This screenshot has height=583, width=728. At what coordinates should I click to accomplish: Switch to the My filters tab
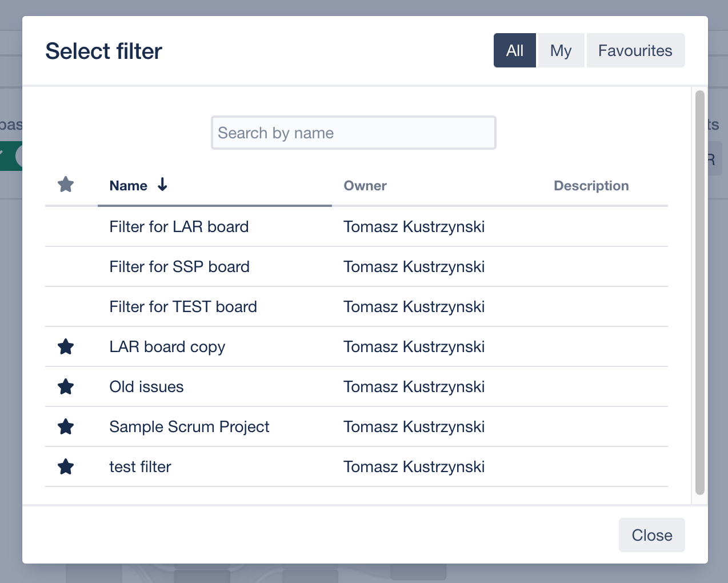click(x=561, y=50)
